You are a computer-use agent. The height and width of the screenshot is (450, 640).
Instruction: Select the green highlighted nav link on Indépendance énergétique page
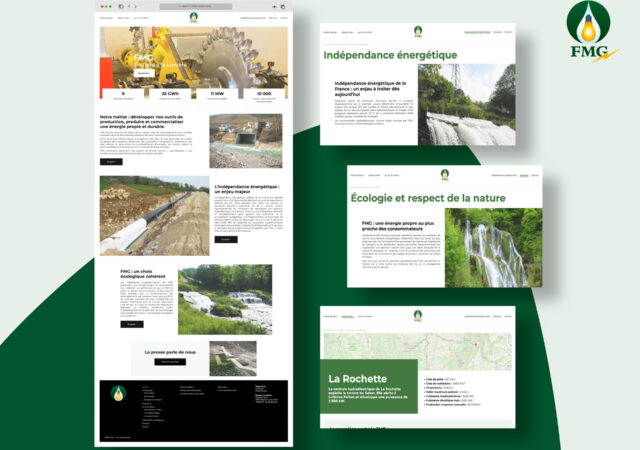[477, 32]
